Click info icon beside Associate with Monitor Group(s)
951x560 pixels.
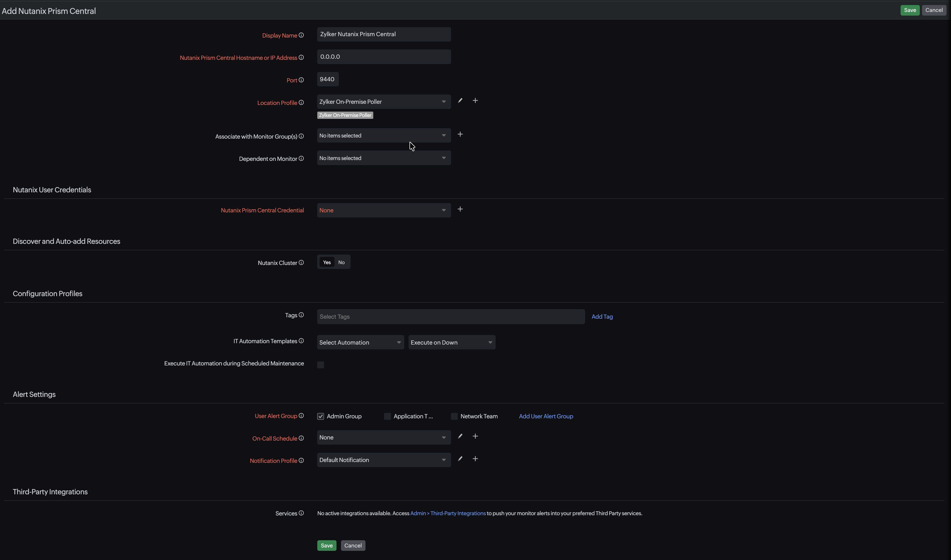coord(301,136)
